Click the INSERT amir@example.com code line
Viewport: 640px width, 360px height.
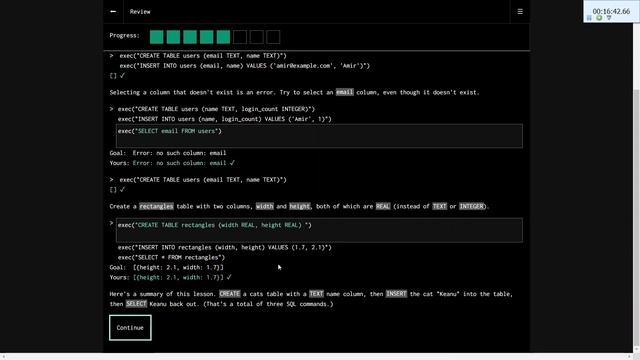(x=244, y=66)
